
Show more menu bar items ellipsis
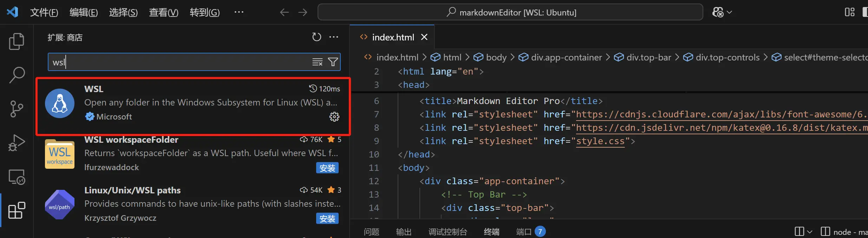click(x=239, y=12)
